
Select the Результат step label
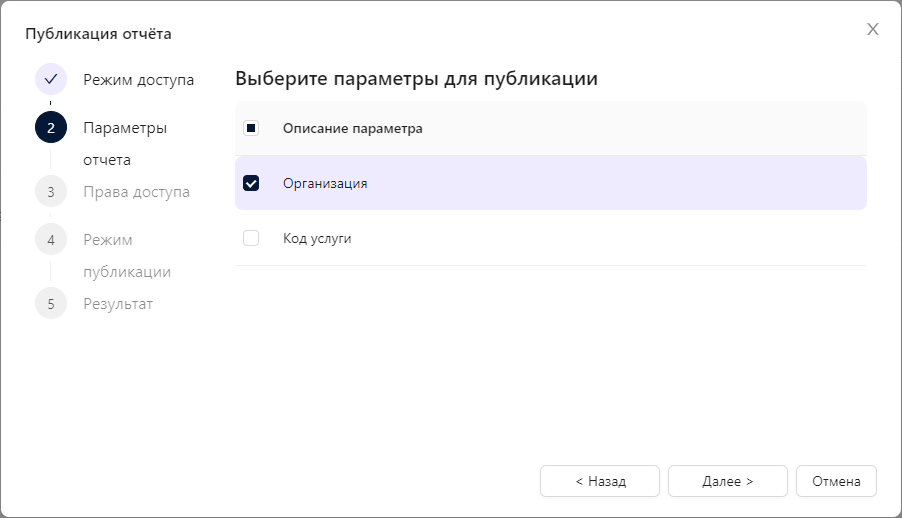click(x=118, y=303)
